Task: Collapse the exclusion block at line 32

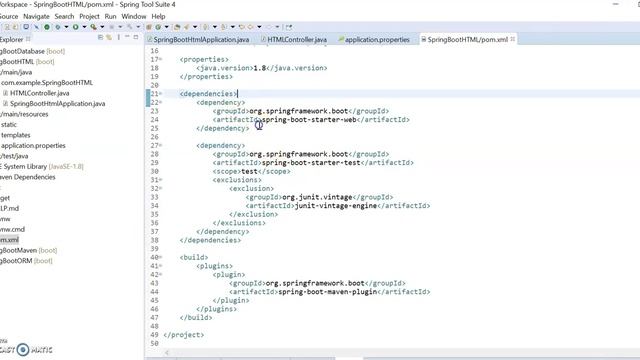Action: [x=161, y=189]
